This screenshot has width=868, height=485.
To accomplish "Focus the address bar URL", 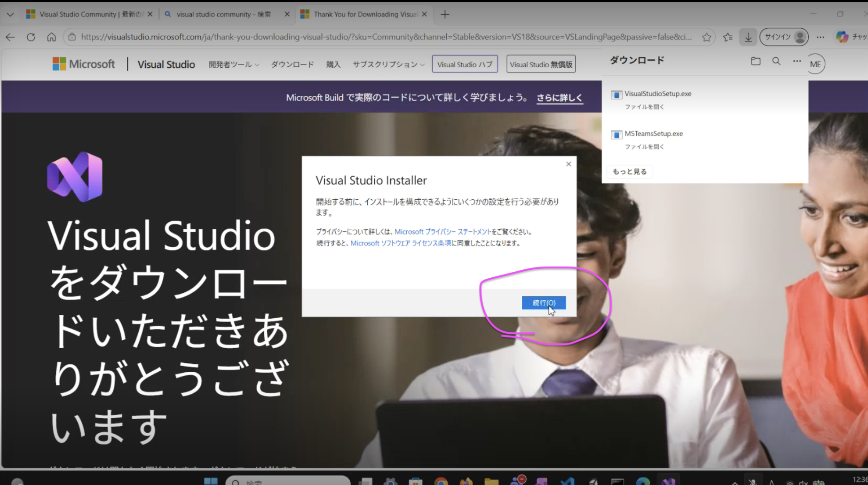I will click(x=386, y=37).
